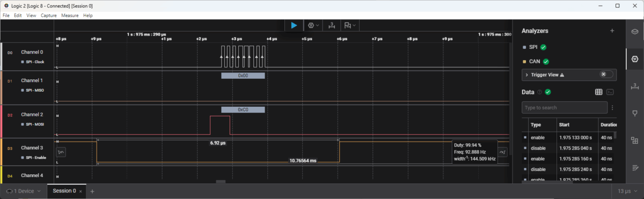Viewport: 644px width, 199px height.
Task: Click the SPI - Clock analyzer tag
Action: (33, 62)
